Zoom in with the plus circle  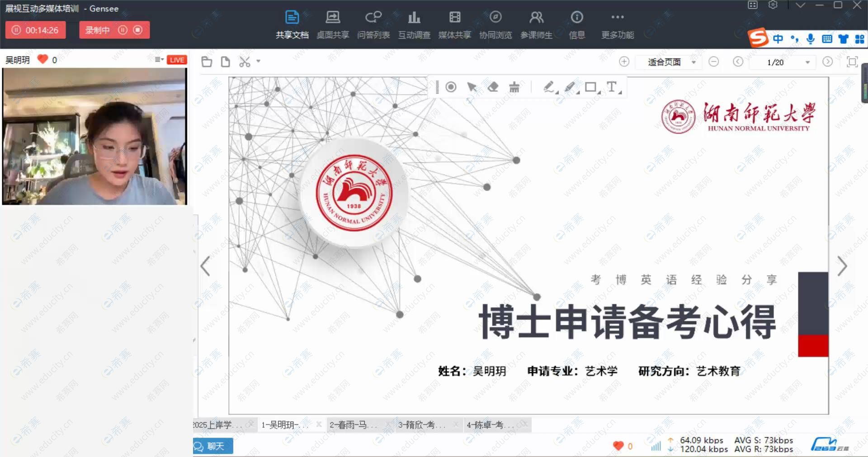tap(624, 62)
